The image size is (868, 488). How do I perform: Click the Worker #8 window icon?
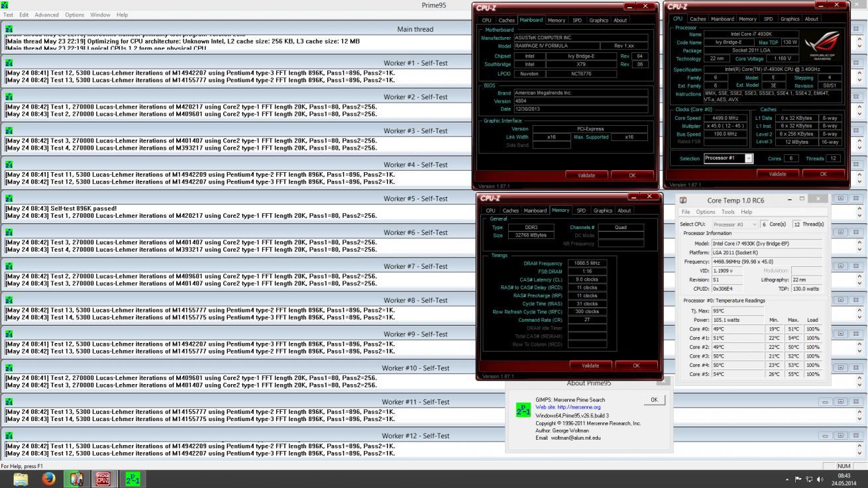pyautogui.click(x=9, y=300)
